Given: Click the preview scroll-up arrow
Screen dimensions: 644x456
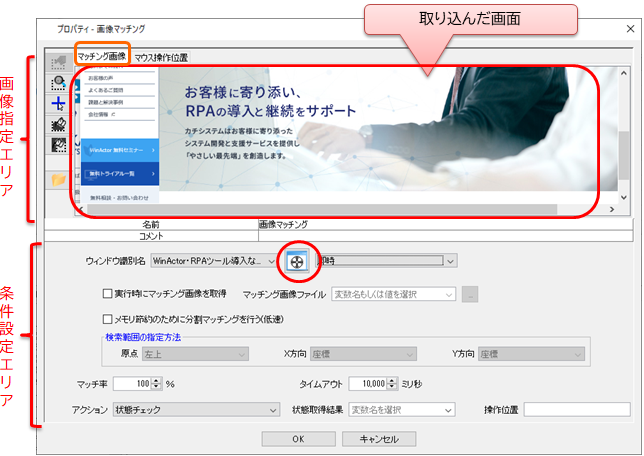Looking at the screenshot, I should click(x=624, y=73).
